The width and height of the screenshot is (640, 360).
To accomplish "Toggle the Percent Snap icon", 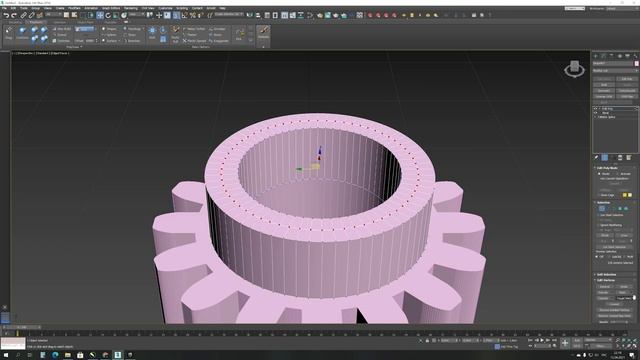I will 192,15.
